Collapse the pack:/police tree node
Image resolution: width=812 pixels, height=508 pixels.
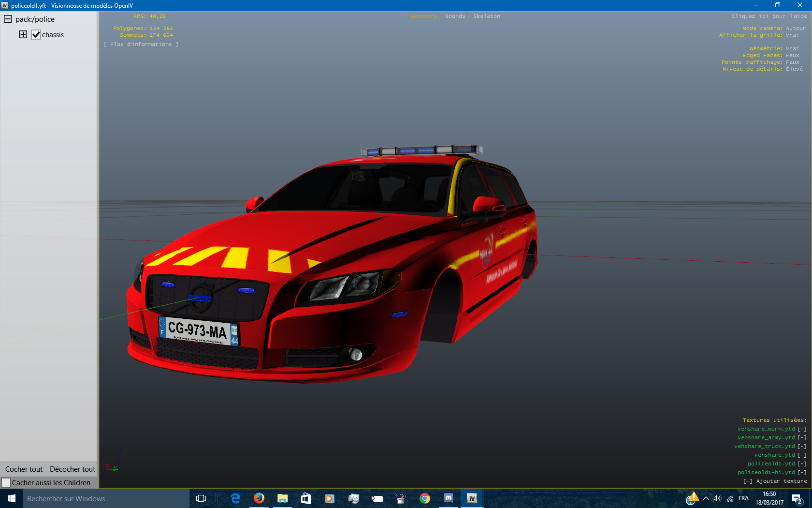8,19
